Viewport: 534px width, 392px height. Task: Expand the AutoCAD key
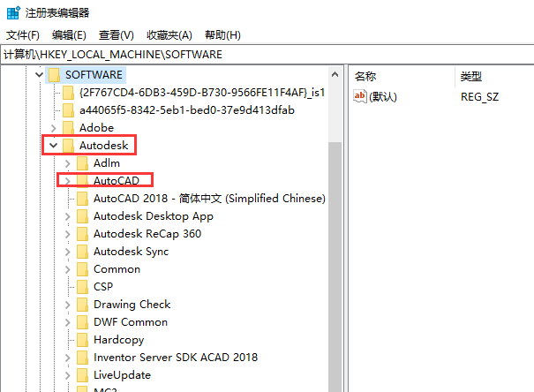67,181
